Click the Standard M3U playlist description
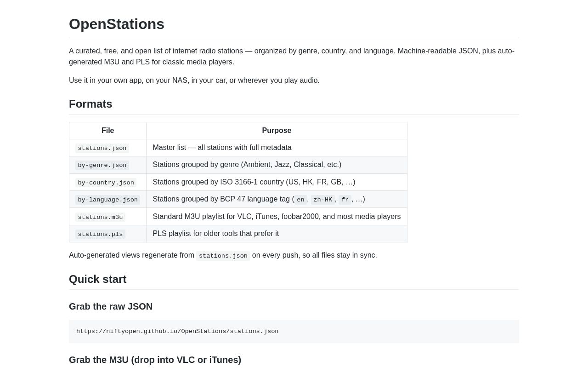Screen dimensions: 588x368 (x=277, y=217)
